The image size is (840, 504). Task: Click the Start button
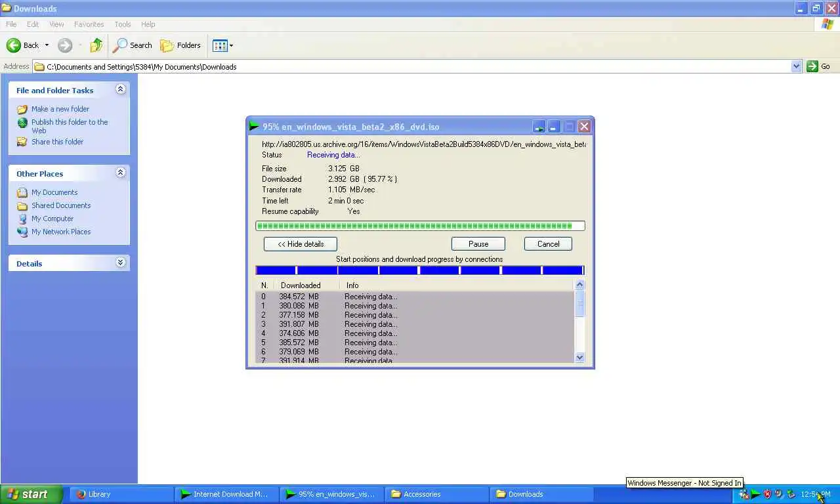[x=31, y=494]
